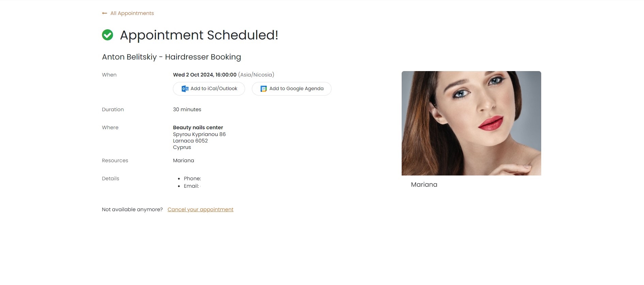Select the Duration label

pos(113,110)
